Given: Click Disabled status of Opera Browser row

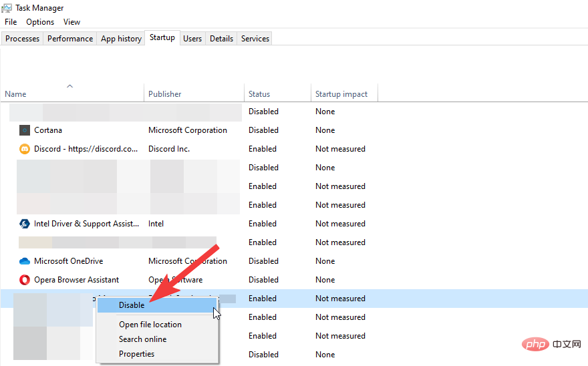Looking at the screenshot, I should click(264, 280).
